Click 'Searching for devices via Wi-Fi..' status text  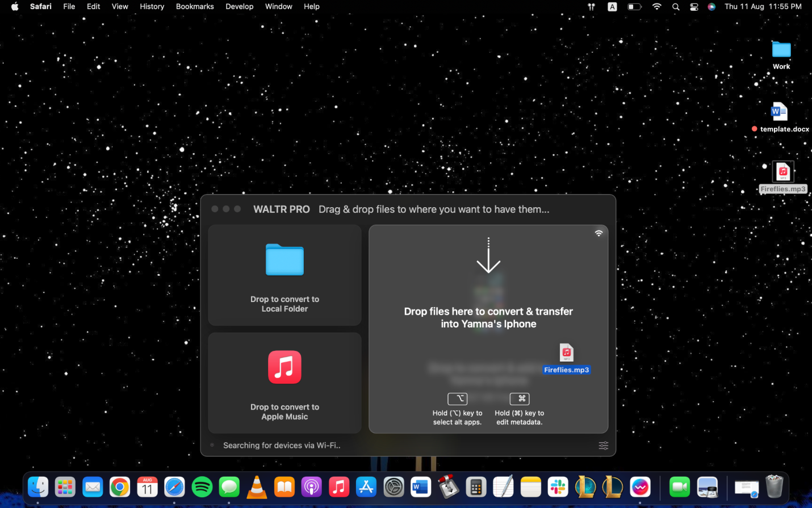tap(282, 446)
